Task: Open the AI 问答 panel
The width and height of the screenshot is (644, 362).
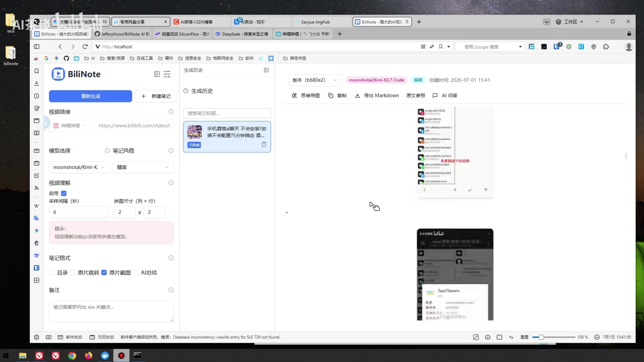Action: [x=445, y=96]
